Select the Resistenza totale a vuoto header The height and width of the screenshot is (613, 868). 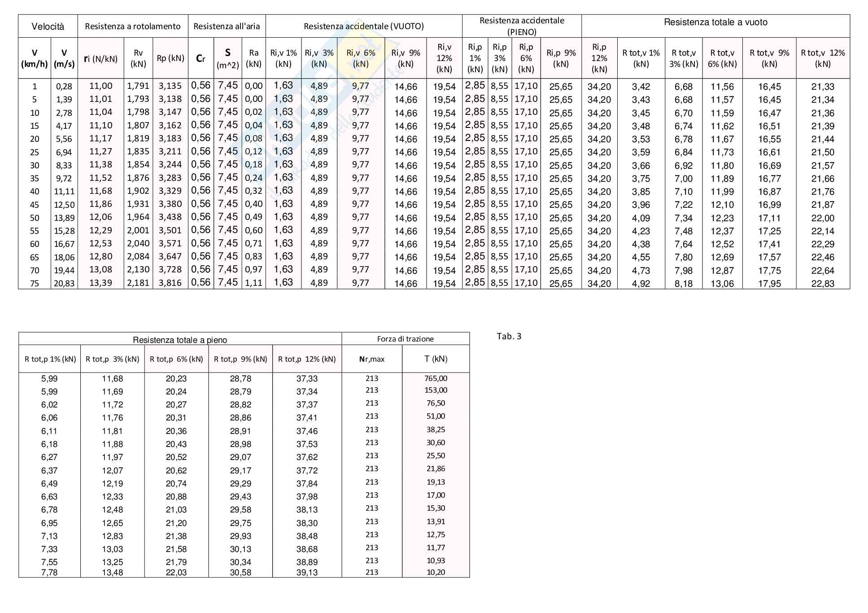tap(715, 22)
